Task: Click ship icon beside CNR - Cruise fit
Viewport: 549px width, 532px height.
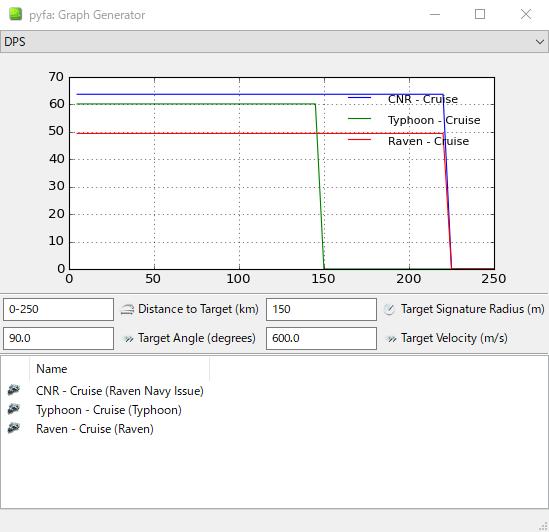Action: pos(14,390)
